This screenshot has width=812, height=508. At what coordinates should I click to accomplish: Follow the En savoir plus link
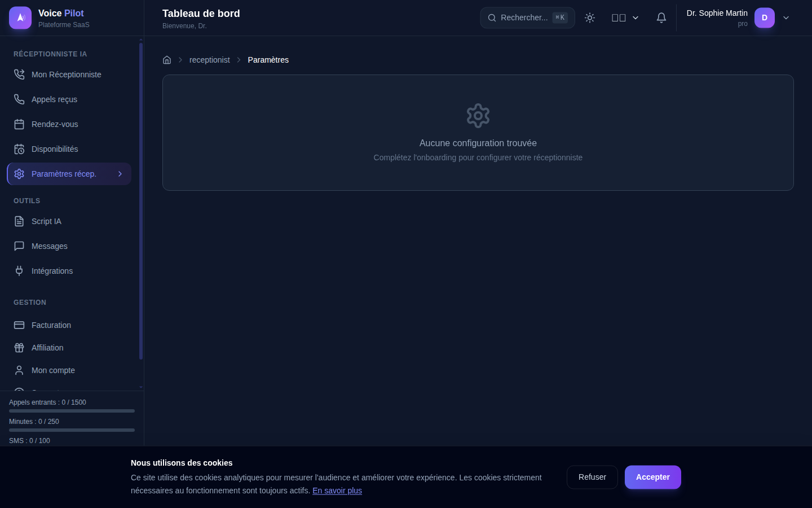(x=337, y=491)
